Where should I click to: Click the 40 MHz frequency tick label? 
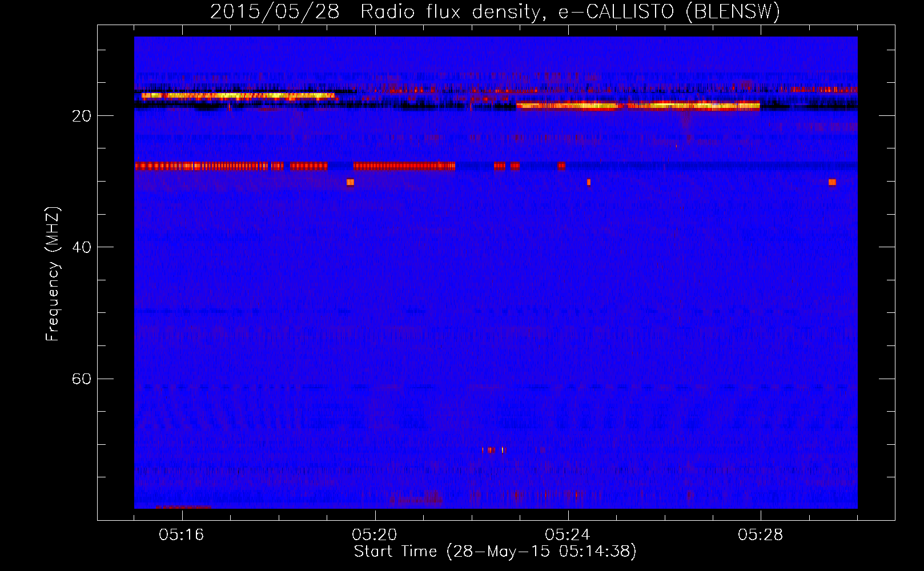[81, 247]
